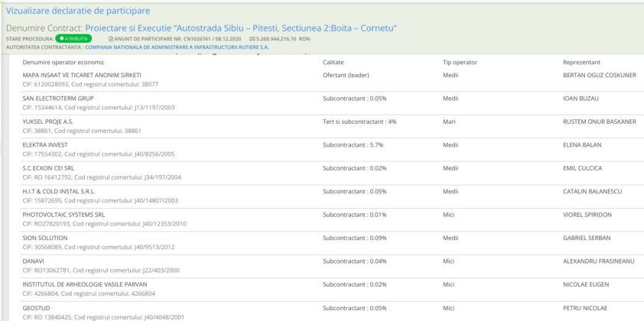Viewport: 644px width, 321px height.
Task: Click representative name BERTAN OGUZ COSKUNER
Action: point(599,75)
